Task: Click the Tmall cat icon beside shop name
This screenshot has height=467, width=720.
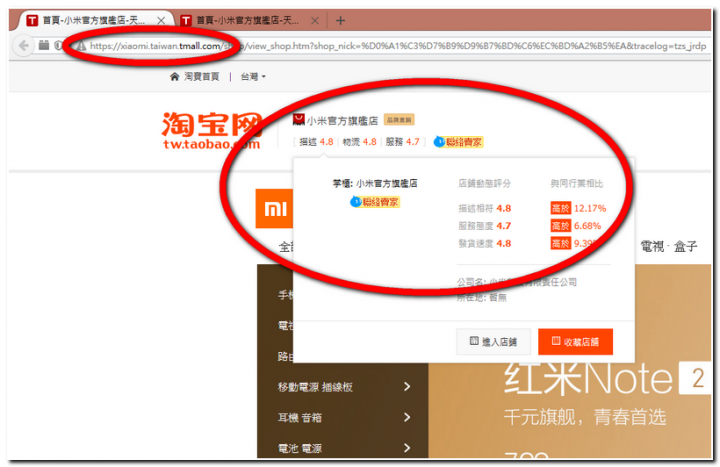Action: (298, 120)
